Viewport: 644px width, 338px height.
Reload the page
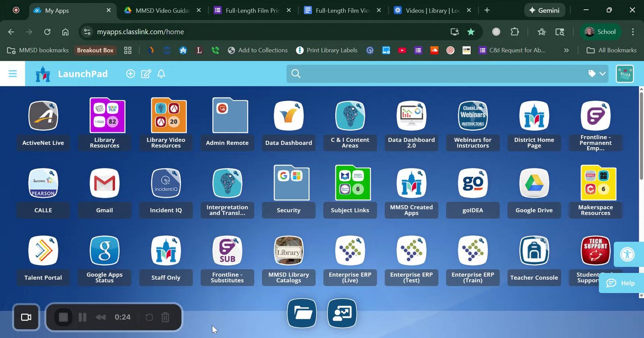[47, 32]
